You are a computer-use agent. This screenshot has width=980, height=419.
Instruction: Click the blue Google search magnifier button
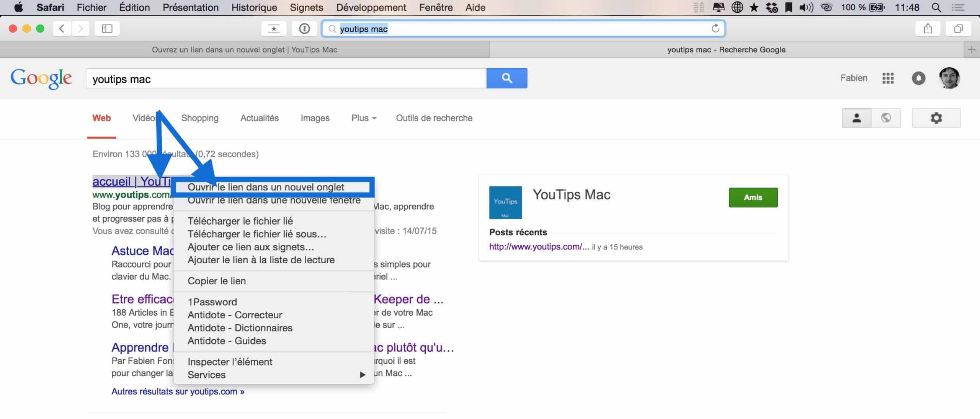[507, 78]
